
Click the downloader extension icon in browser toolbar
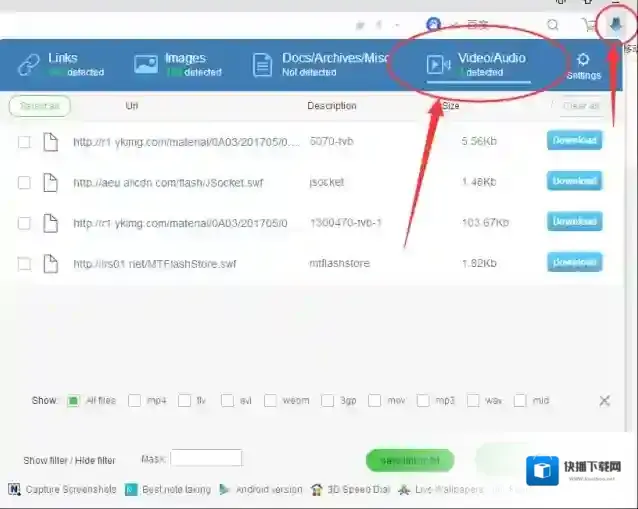616,23
